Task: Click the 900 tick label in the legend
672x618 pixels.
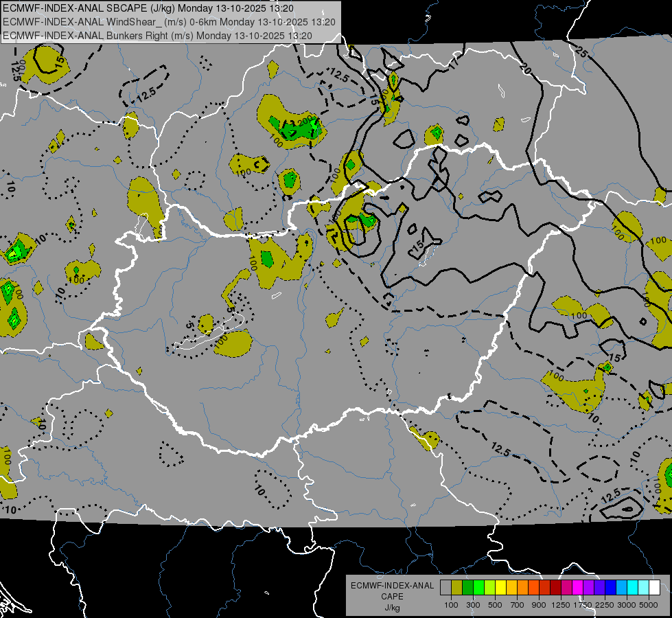Action: click(x=539, y=605)
